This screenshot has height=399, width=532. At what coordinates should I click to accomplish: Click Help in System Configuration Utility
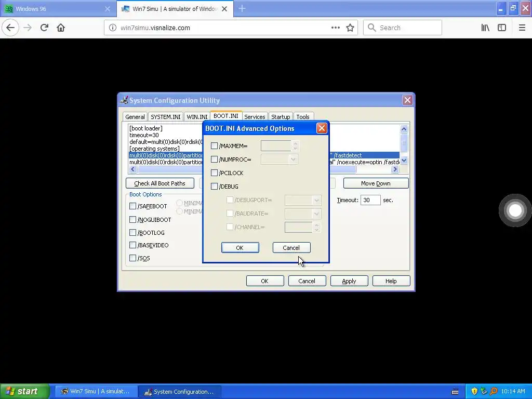(x=391, y=281)
